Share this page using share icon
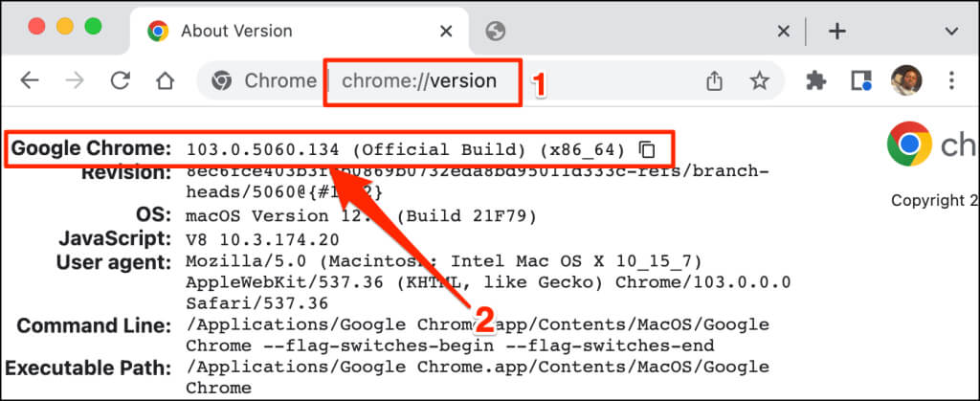The height and width of the screenshot is (401, 980). [714, 81]
